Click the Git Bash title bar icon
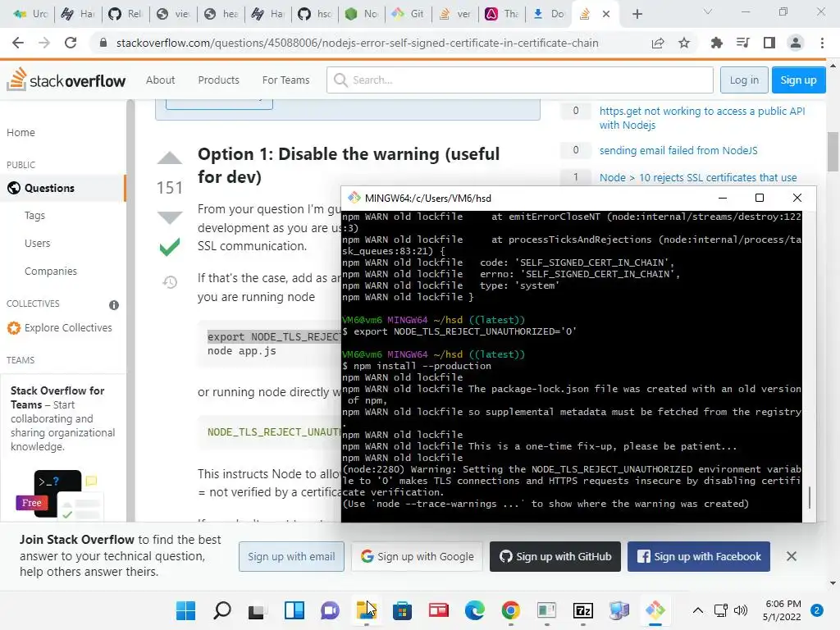The image size is (840, 630). [x=354, y=198]
